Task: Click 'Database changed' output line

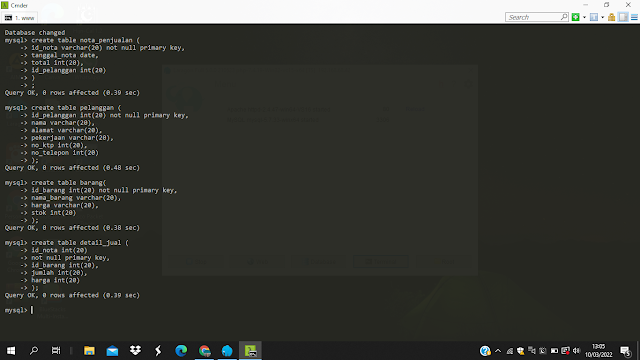Action: 35,32
